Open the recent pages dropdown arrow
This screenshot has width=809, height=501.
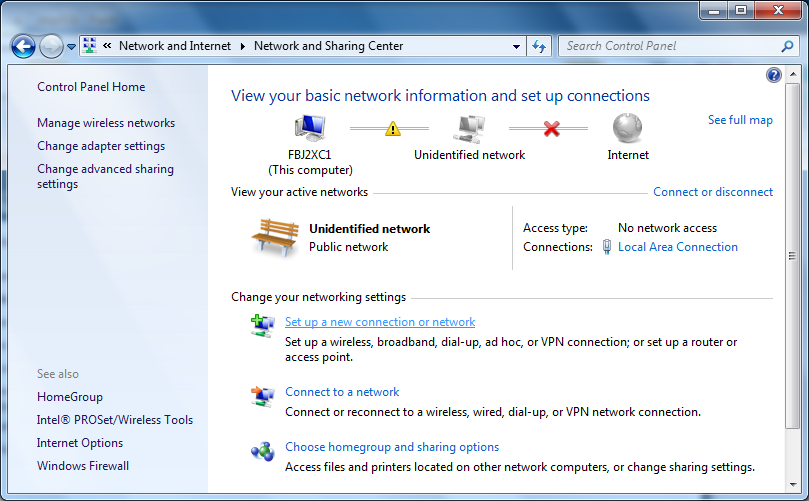click(x=72, y=47)
